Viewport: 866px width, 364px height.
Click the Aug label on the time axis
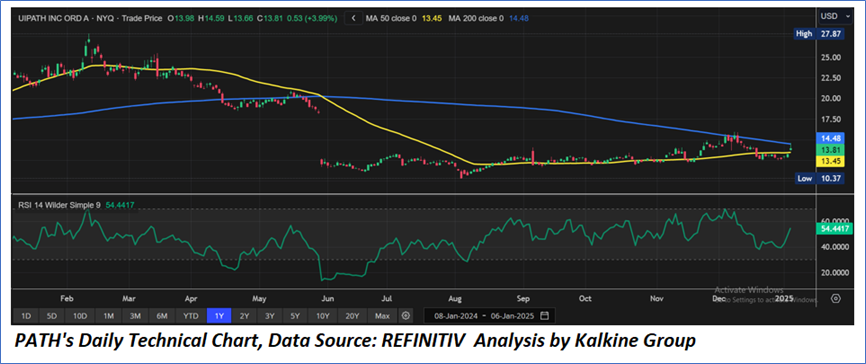(455, 298)
